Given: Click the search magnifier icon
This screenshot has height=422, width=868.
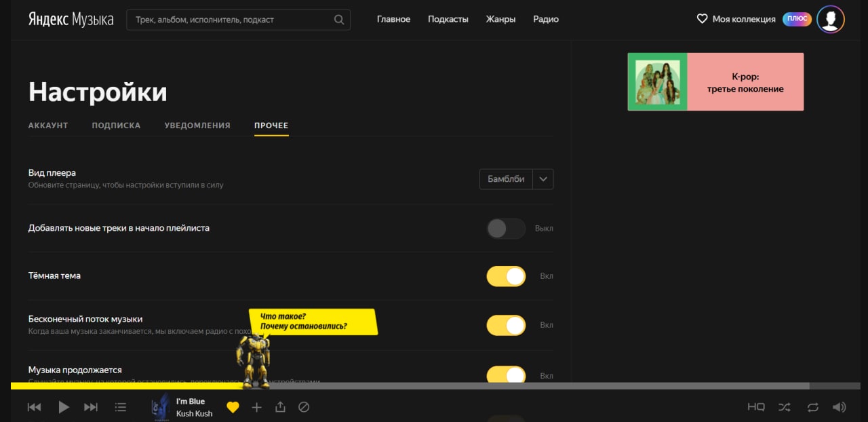Looking at the screenshot, I should click(339, 20).
